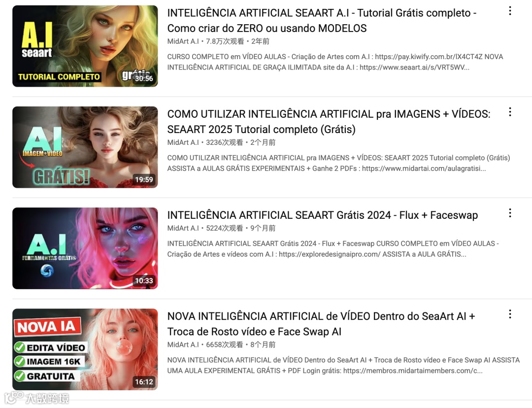Open more options for SEAART A.I Tutorial Grátis completo video
This screenshot has width=532, height=408.
tap(510, 11)
